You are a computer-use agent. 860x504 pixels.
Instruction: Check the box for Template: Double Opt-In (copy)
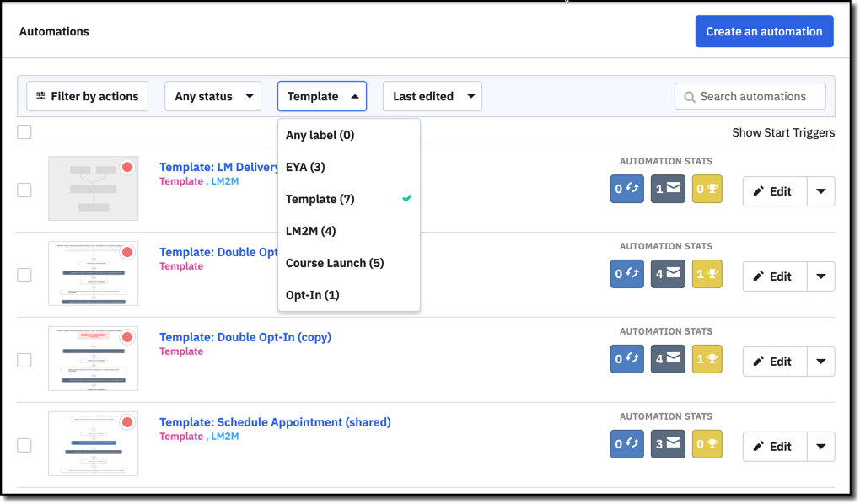pos(24,360)
